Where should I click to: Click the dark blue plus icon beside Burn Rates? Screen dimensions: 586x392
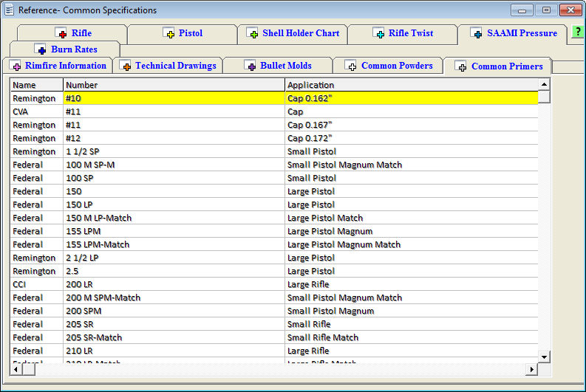click(x=41, y=49)
